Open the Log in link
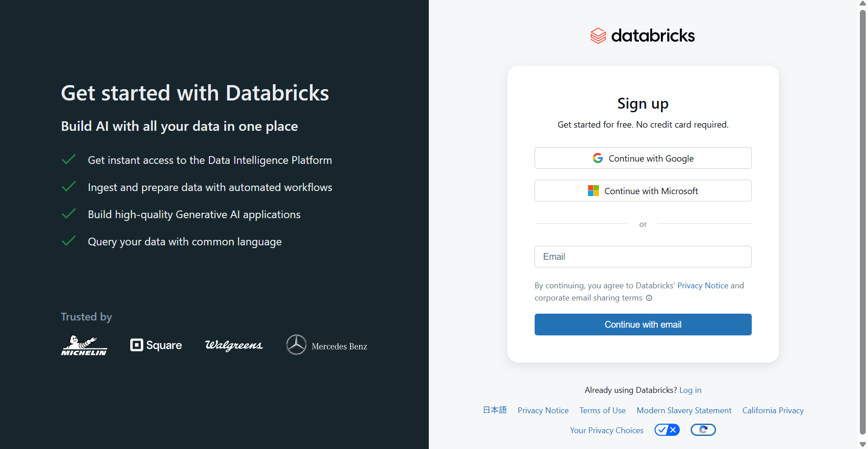This screenshot has width=868, height=449. click(x=690, y=390)
